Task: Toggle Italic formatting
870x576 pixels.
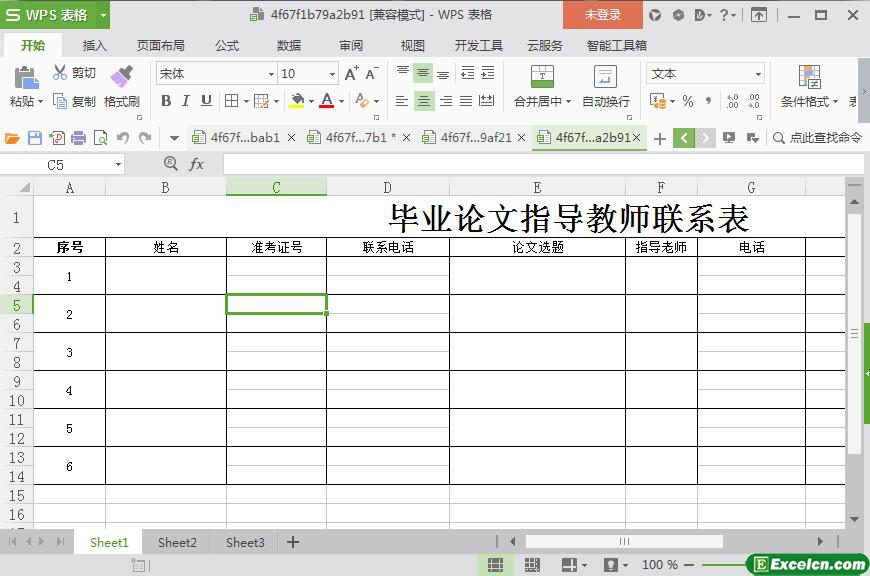Action: (x=186, y=101)
